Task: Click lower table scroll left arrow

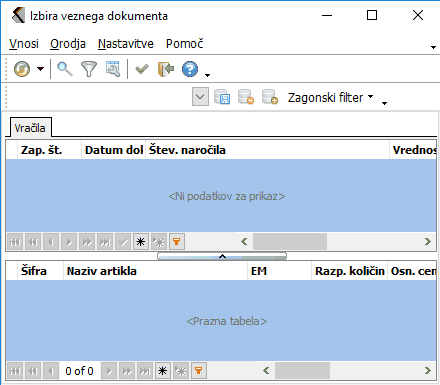Action: click(x=266, y=371)
